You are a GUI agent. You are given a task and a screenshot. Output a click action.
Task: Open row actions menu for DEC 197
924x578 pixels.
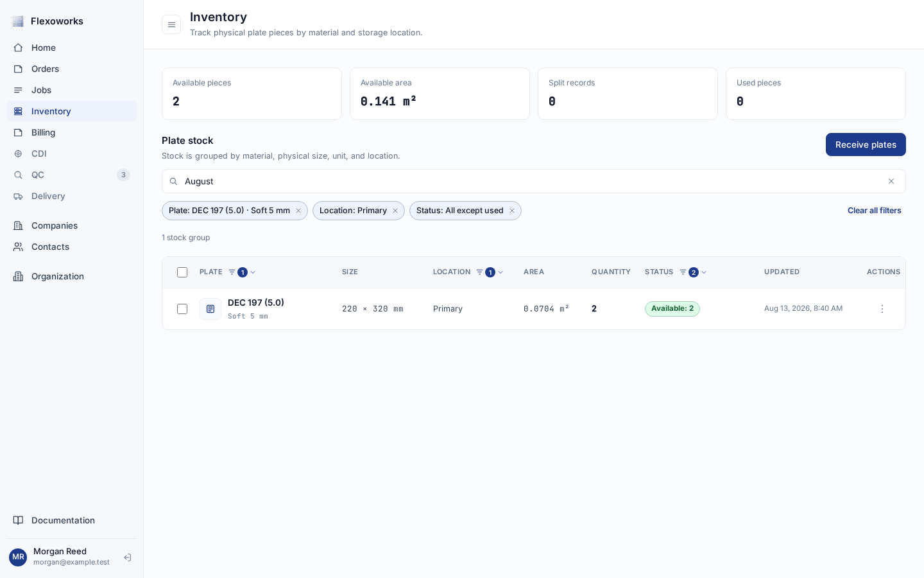[x=882, y=309]
